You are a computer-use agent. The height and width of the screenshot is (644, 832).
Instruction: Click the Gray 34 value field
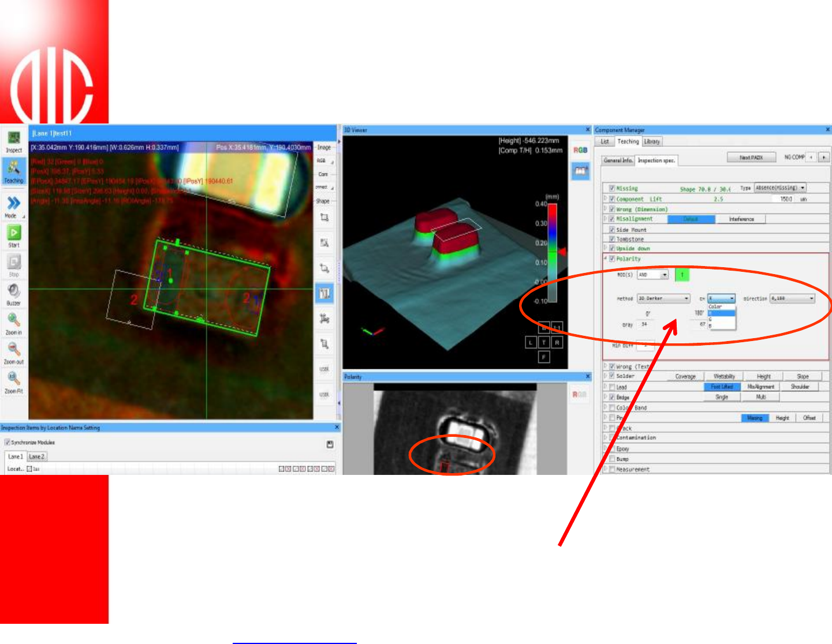click(645, 324)
